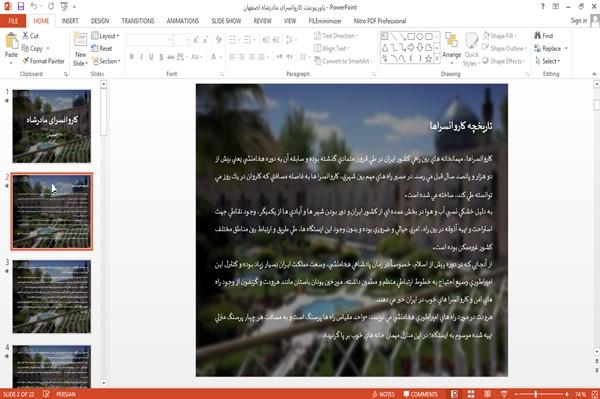The image size is (600, 399).
Task: Open the Select dropdown in Editing
Action: coord(548,61)
